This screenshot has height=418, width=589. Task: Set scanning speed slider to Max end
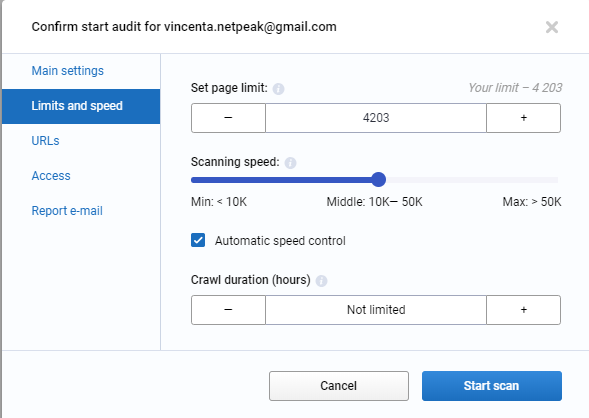click(557, 180)
